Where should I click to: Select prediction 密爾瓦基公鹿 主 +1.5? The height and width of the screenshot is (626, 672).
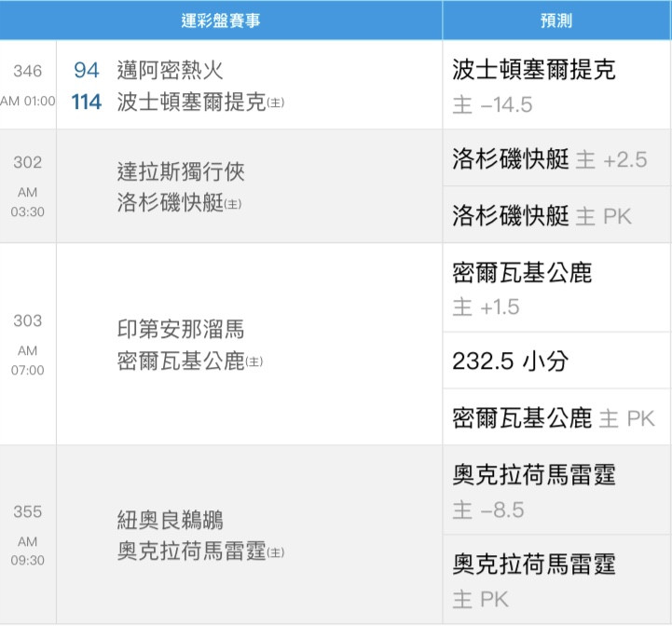[x=556, y=288]
